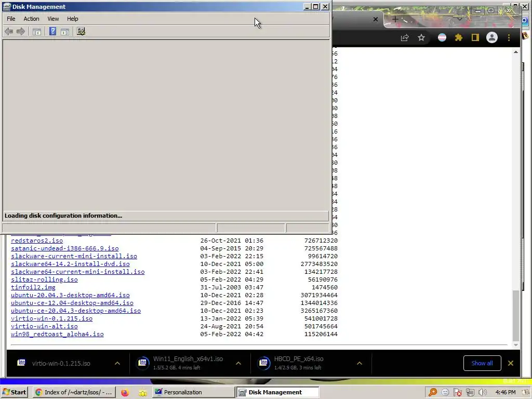
Task: Click the Win11_English_x64v1.iso download progress icon
Action: click(143, 363)
